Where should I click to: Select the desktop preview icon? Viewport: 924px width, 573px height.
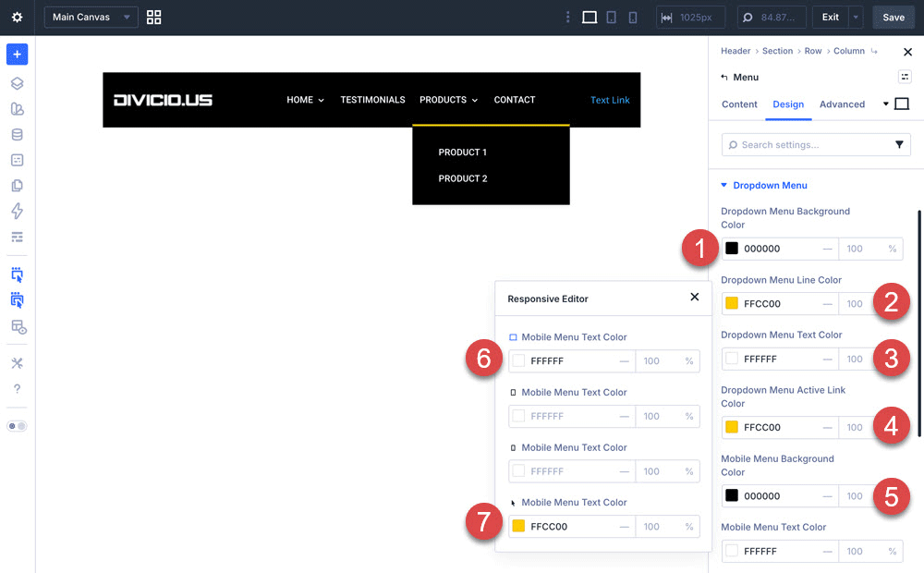click(x=591, y=17)
